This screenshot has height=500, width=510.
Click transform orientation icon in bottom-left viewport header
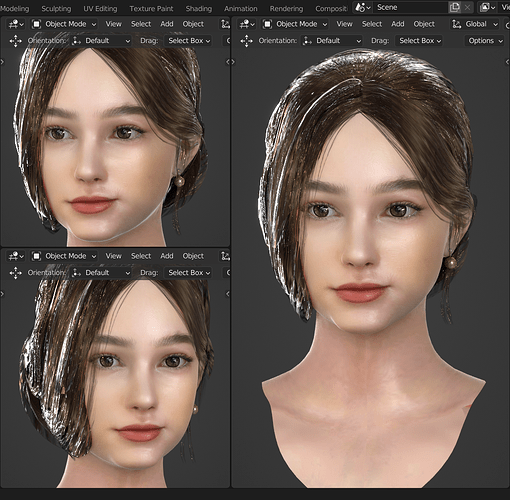coord(225,256)
